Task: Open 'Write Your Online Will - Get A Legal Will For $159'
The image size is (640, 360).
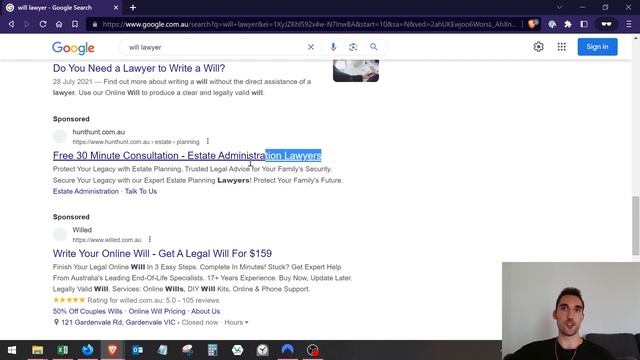Action: click(x=162, y=253)
